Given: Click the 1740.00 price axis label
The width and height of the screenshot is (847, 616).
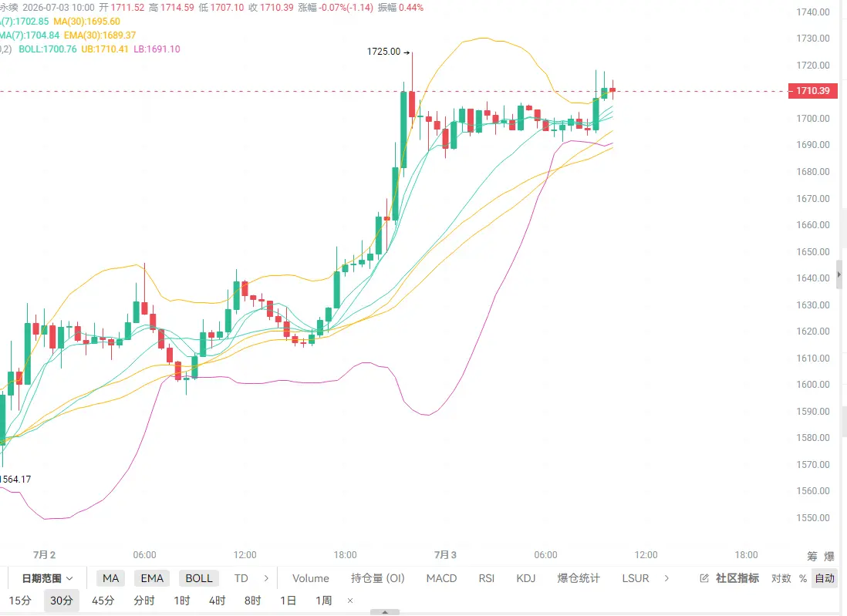Looking at the screenshot, I should pyautogui.click(x=813, y=12).
